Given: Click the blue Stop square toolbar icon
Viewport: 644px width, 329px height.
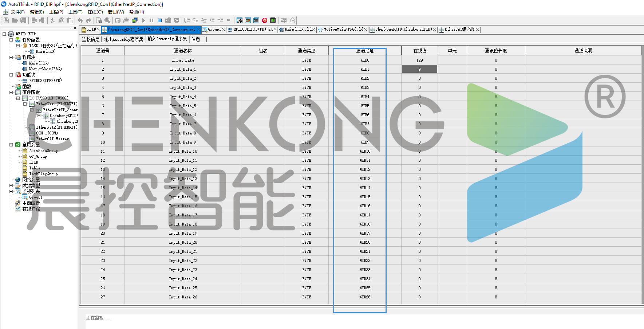Looking at the screenshot, I should [160, 20].
